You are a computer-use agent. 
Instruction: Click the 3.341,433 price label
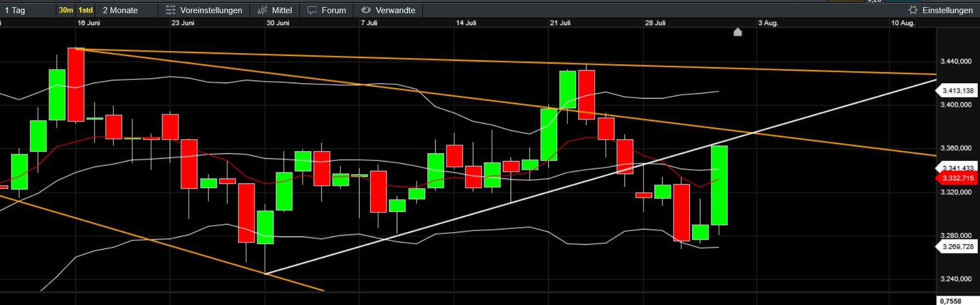point(958,168)
